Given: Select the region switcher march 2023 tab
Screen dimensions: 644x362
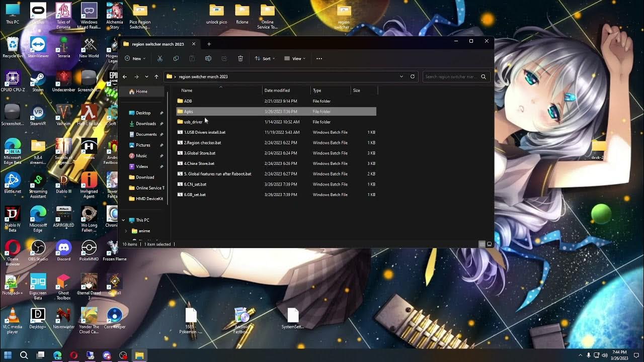Looking at the screenshot, I should tap(158, 44).
